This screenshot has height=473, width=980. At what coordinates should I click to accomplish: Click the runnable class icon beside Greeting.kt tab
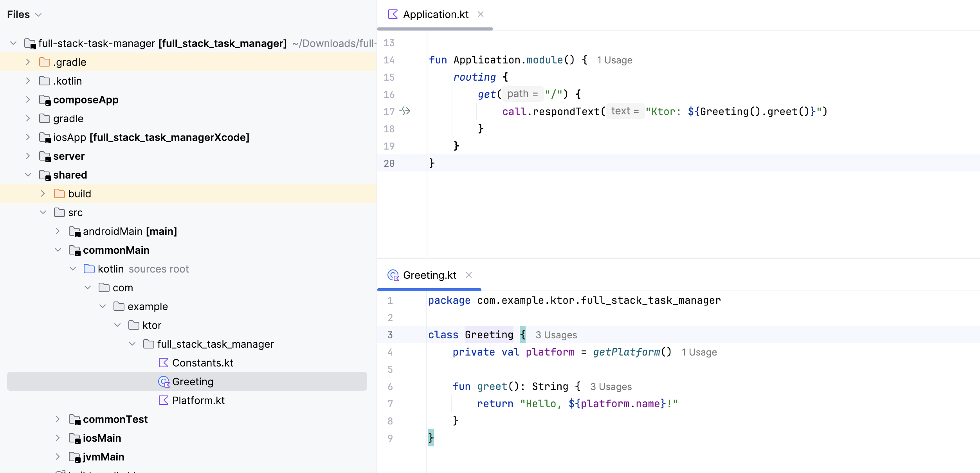[x=393, y=275]
